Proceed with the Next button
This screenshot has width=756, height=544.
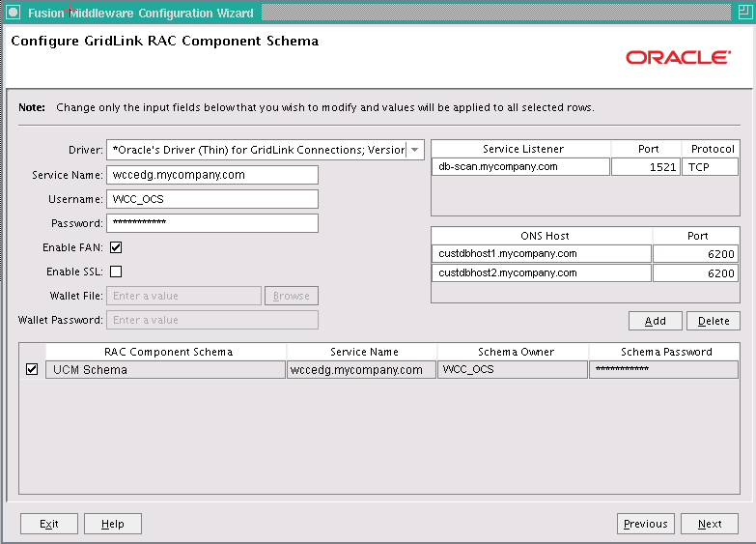[710, 524]
